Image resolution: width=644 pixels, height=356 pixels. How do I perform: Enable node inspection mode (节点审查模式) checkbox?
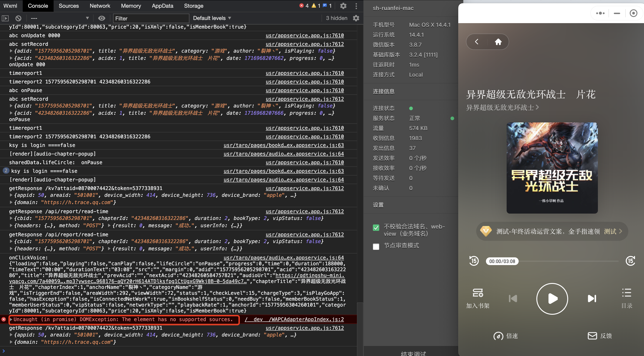click(x=376, y=246)
